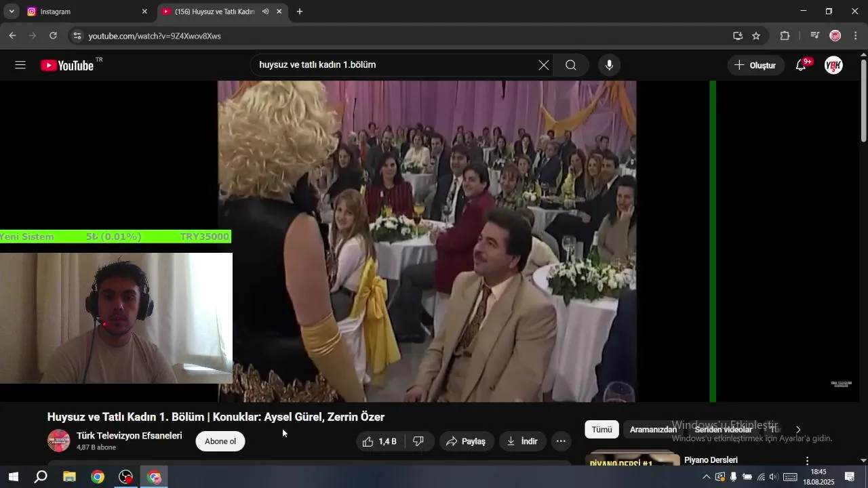Go back in browser history
The width and height of the screenshot is (868, 488).
[12, 36]
